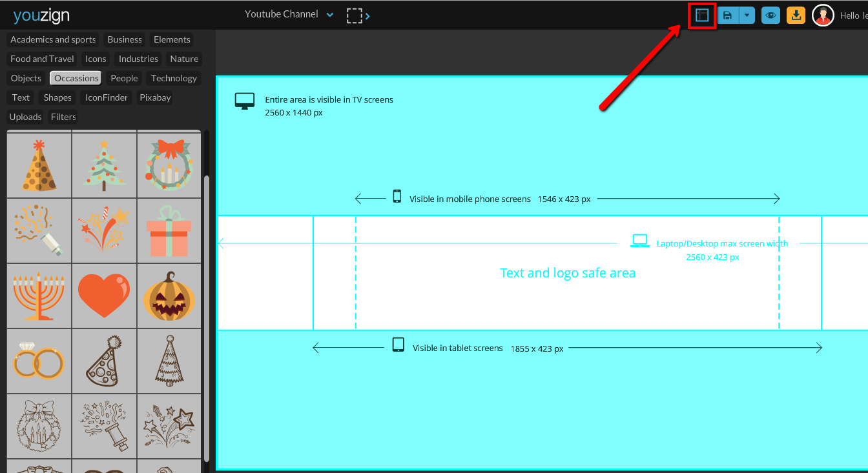This screenshot has width=868, height=473.
Task: Click the save design icon
Action: [x=727, y=15]
